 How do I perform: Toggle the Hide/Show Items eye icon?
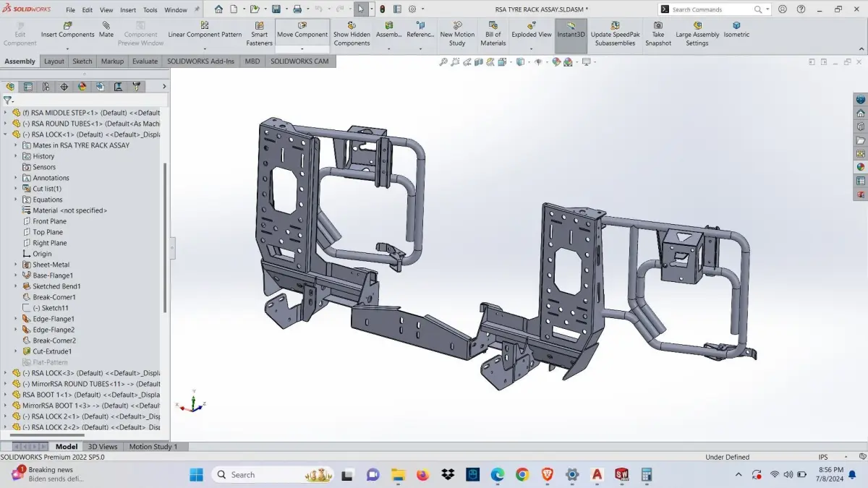538,62
